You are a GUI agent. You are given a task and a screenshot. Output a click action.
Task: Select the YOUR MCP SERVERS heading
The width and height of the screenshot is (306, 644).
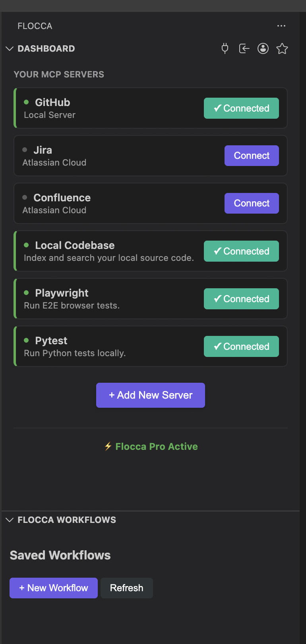pyautogui.click(x=59, y=74)
